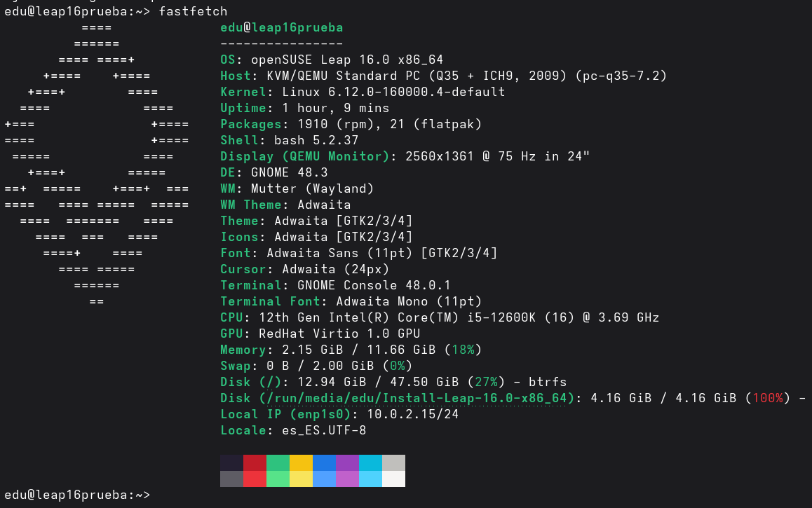Viewport: 812px width, 508px height.
Task: Pick the dark gray swatch in the bottom row
Action: click(x=231, y=479)
